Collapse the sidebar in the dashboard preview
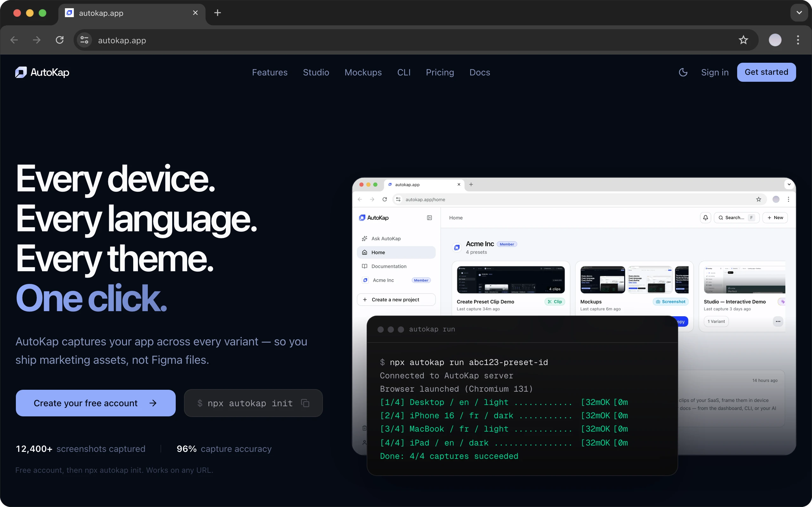The height and width of the screenshot is (507, 812). [x=429, y=218]
